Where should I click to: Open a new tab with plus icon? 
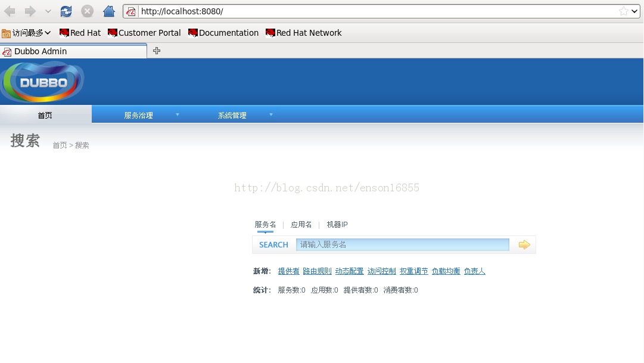pos(157,51)
